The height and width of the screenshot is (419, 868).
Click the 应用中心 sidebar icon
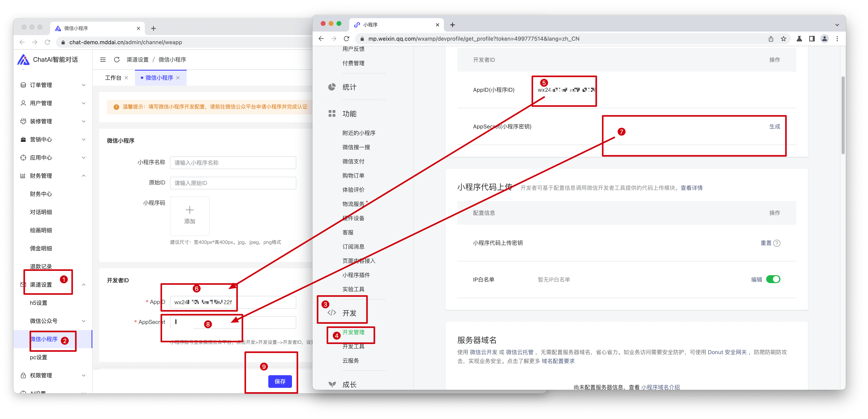click(x=23, y=158)
